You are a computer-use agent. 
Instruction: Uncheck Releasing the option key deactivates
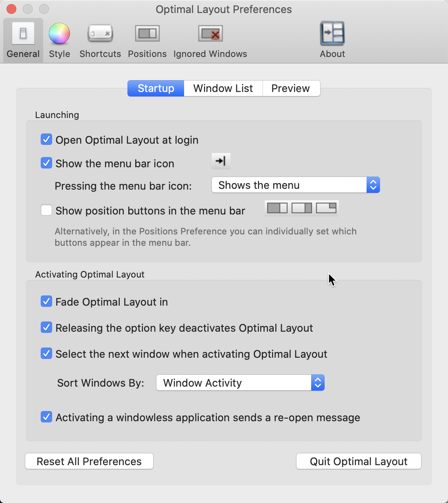(46, 328)
